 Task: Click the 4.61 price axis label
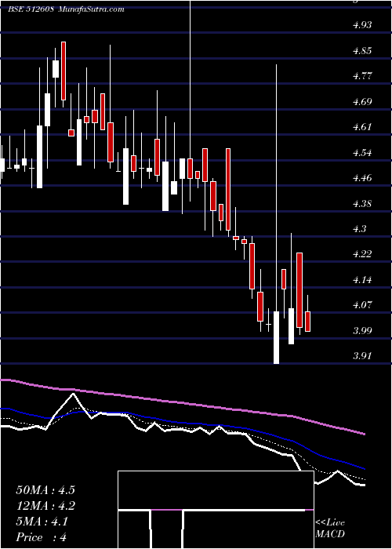[362, 127]
